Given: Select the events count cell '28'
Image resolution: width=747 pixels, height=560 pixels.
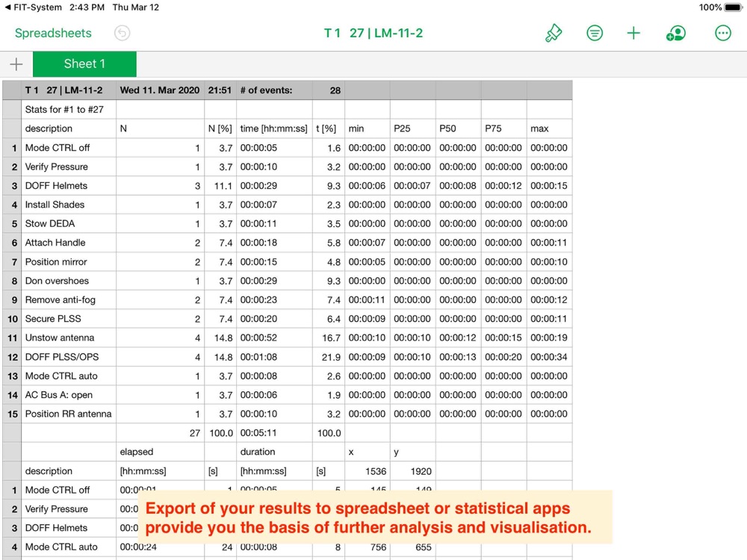Looking at the screenshot, I should click(x=328, y=90).
